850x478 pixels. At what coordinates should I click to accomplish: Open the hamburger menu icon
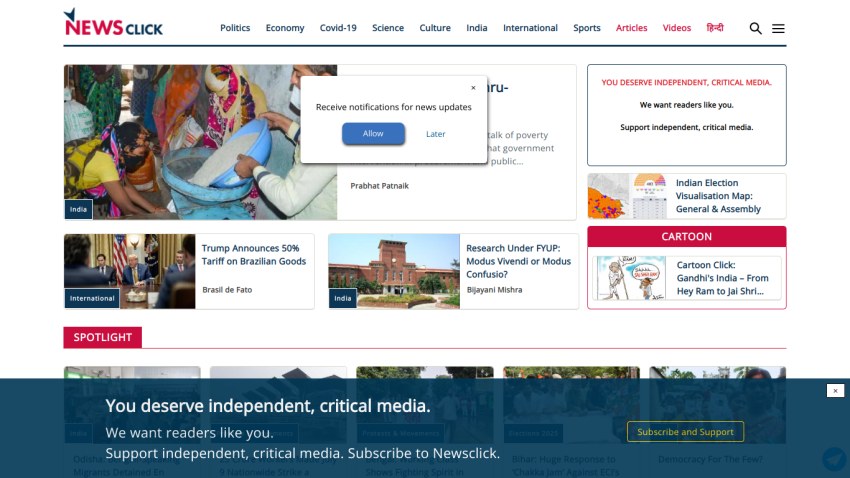778,28
